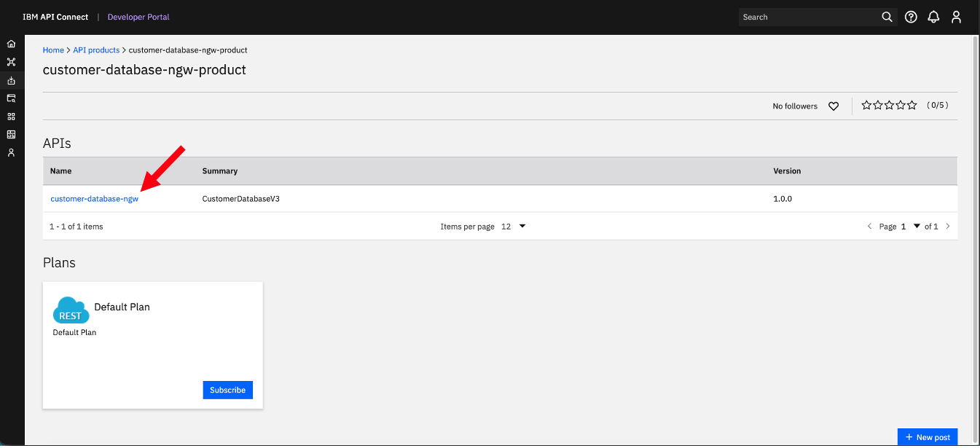Go to next page chevron
The height and width of the screenshot is (448, 980).
(x=948, y=227)
